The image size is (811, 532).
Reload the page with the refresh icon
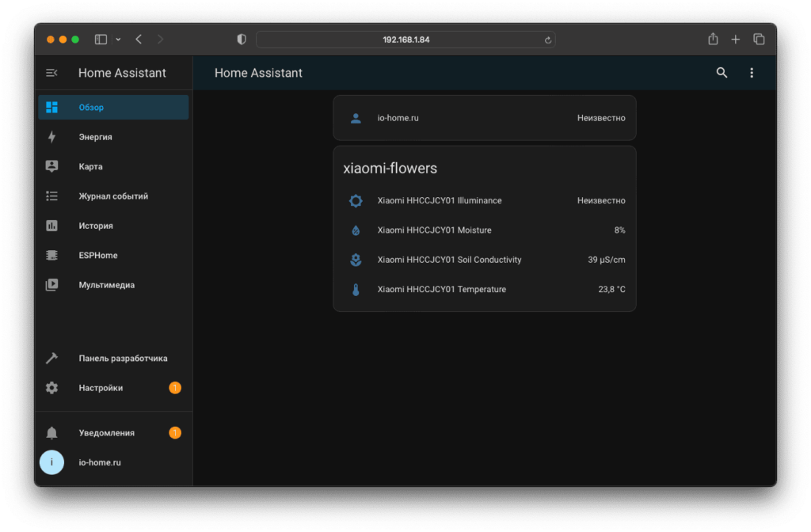pyautogui.click(x=548, y=40)
